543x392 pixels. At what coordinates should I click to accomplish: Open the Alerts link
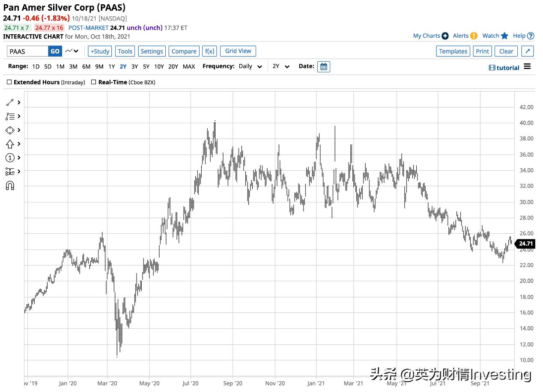pyautogui.click(x=461, y=36)
